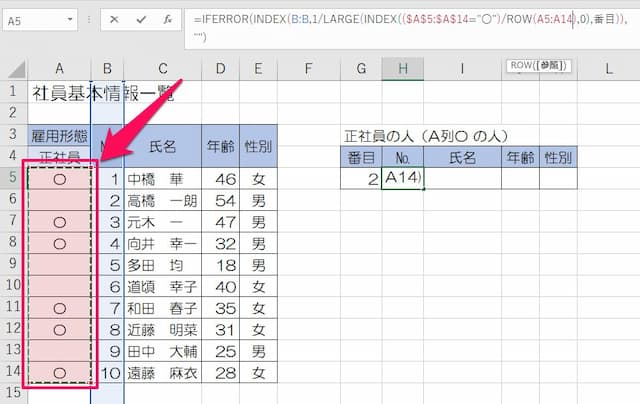The width and height of the screenshot is (640, 404).
Task: Select column F header
Action: (309, 69)
